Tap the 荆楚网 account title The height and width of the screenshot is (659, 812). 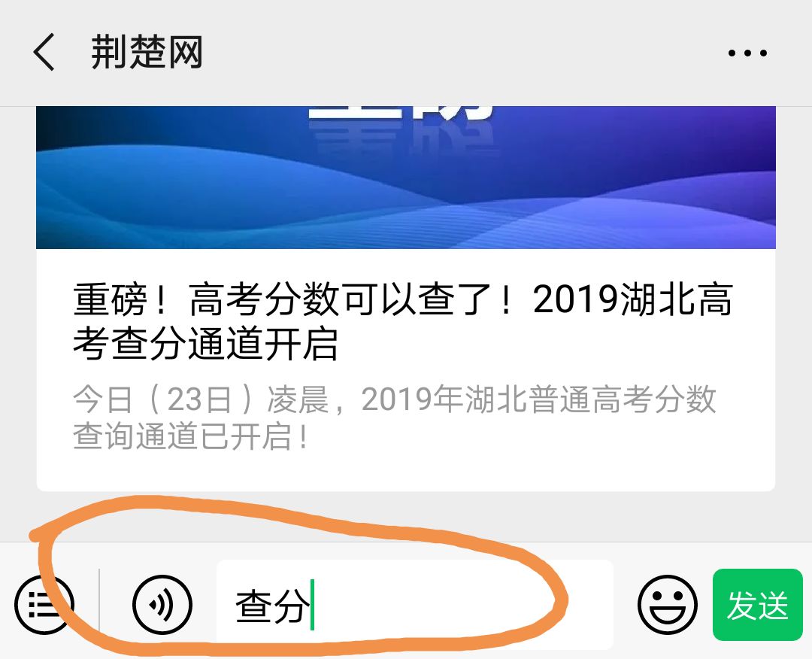coord(147,52)
